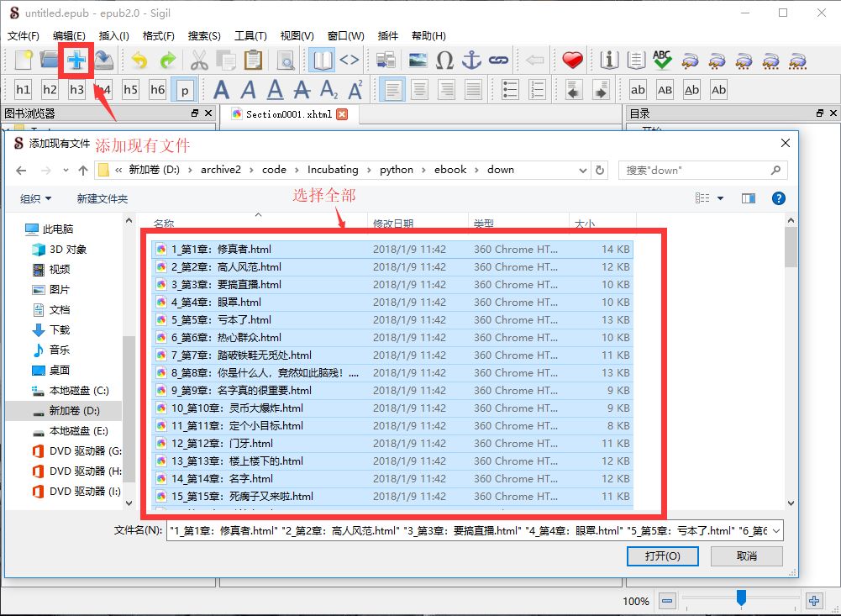
Task: Click the Insert Link chain icon
Action: [498, 61]
